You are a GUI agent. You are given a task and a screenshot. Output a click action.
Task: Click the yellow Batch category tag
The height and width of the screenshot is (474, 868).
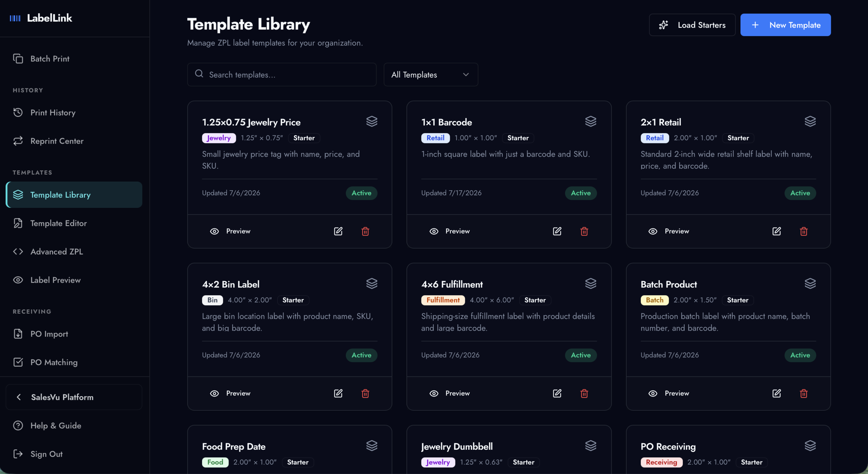click(655, 300)
